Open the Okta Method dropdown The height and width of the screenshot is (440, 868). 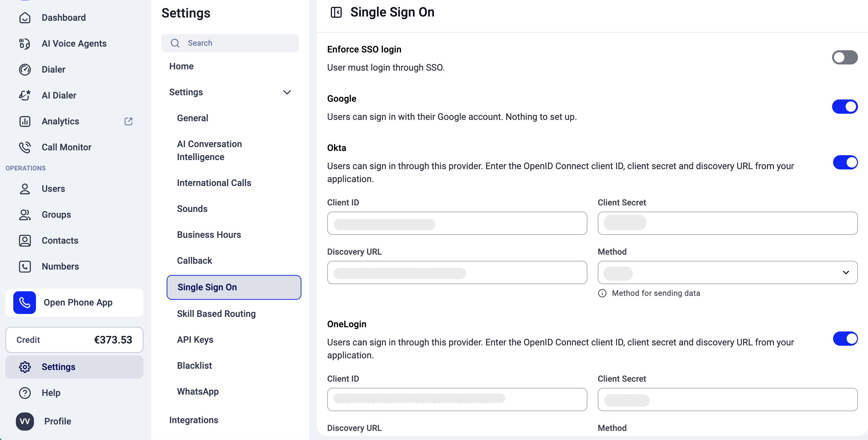[x=728, y=272]
